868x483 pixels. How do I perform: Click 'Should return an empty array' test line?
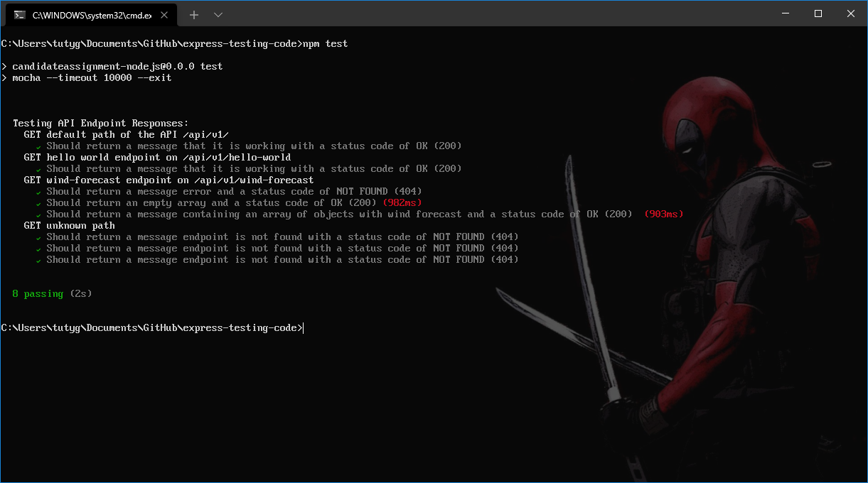(211, 203)
